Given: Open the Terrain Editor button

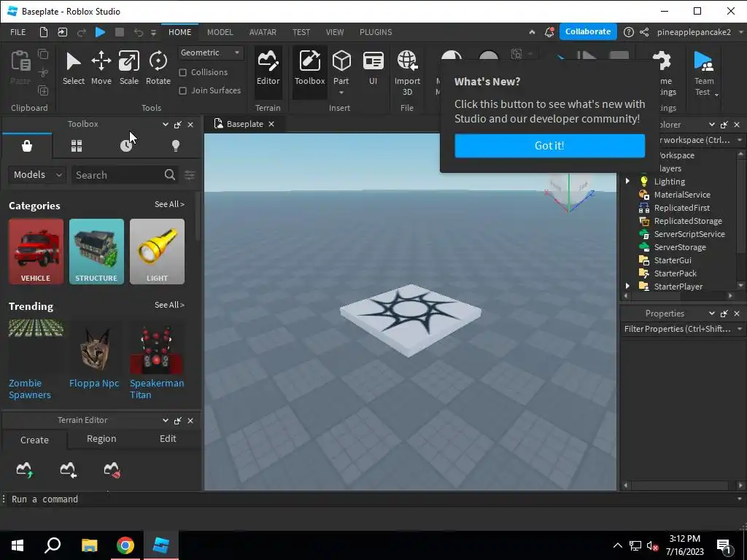Looking at the screenshot, I should click(268, 69).
